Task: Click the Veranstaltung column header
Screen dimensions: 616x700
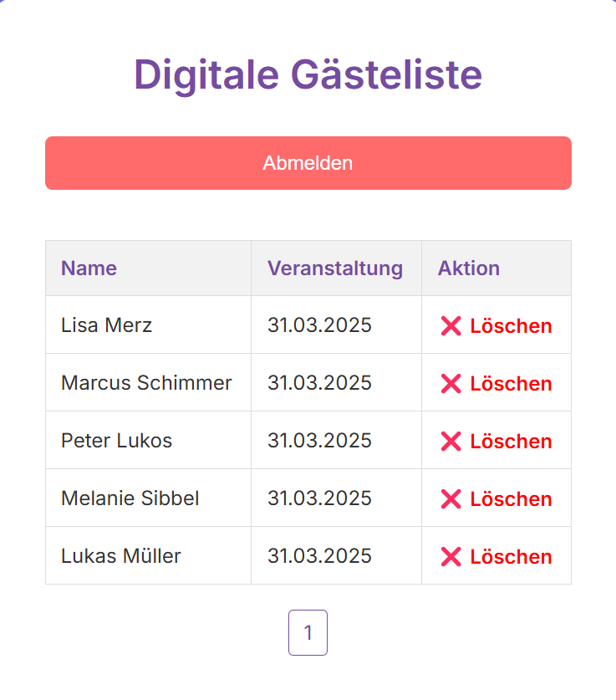Action: 335,268
